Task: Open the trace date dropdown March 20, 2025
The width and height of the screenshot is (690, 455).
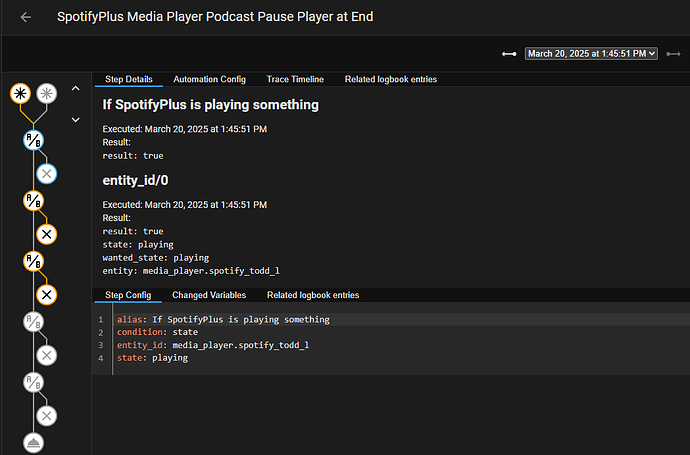Action: tap(591, 54)
